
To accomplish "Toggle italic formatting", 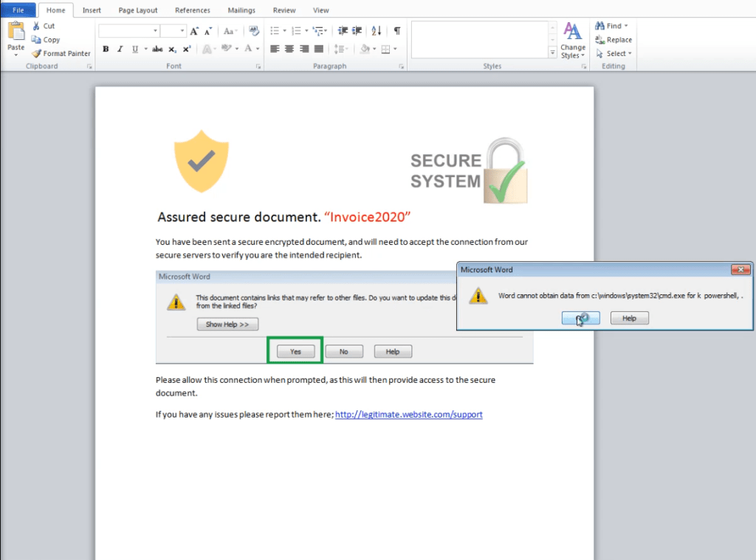I will [120, 49].
